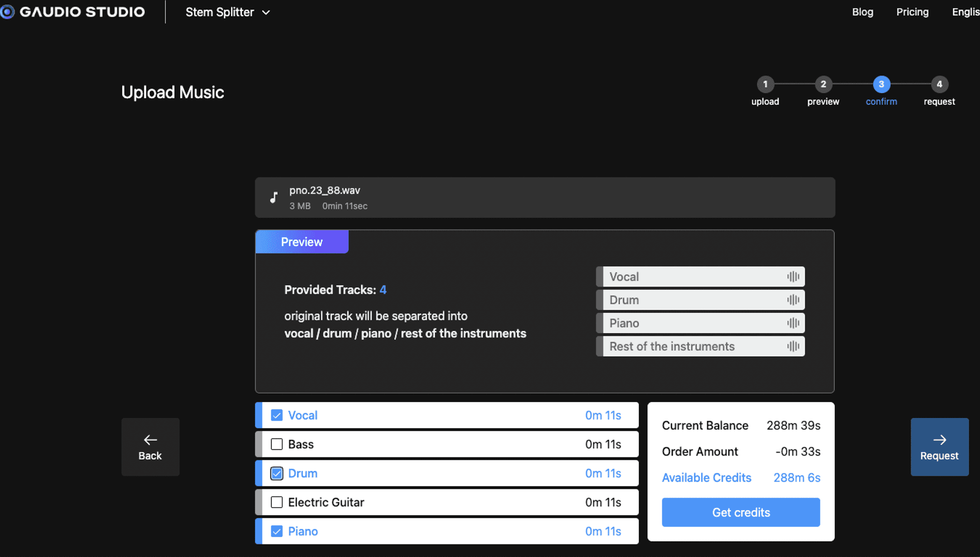Uncheck the Drum stem checkbox
Screen dimensions: 980x557
point(277,473)
